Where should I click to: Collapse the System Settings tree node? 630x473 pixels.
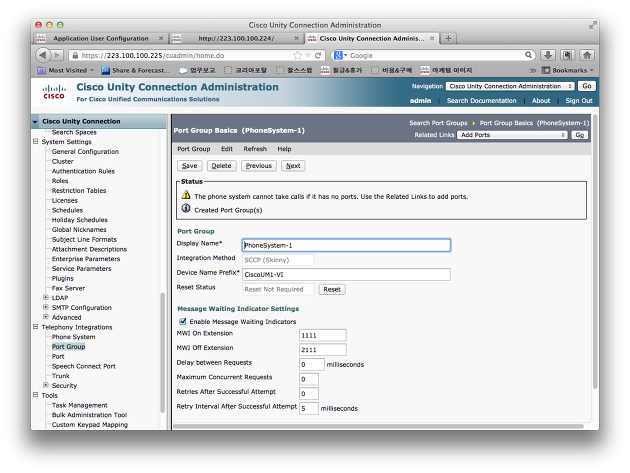click(36, 141)
